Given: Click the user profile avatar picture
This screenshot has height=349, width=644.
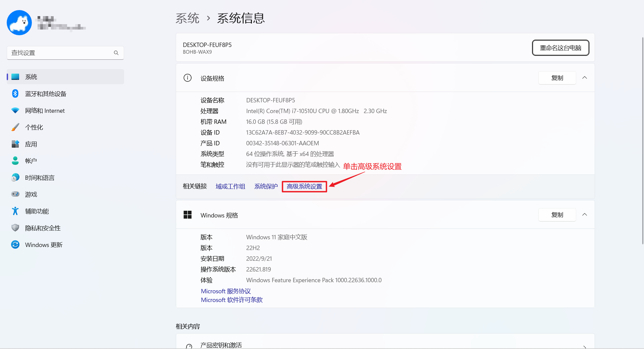Looking at the screenshot, I should coord(19,22).
